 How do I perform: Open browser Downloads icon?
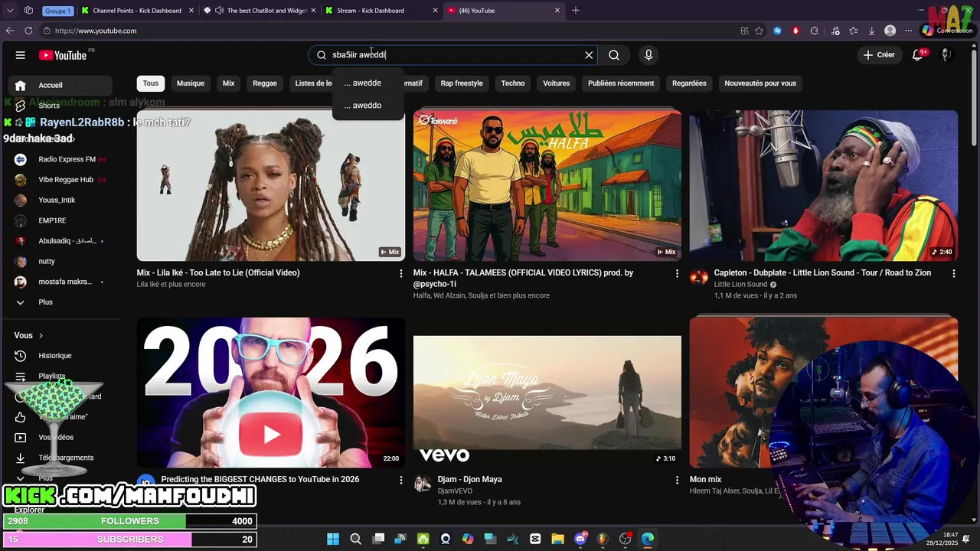tap(872, 31)
